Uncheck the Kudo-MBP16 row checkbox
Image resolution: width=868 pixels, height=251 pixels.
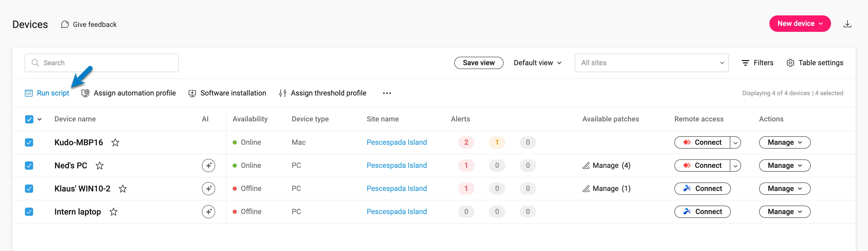29,142
